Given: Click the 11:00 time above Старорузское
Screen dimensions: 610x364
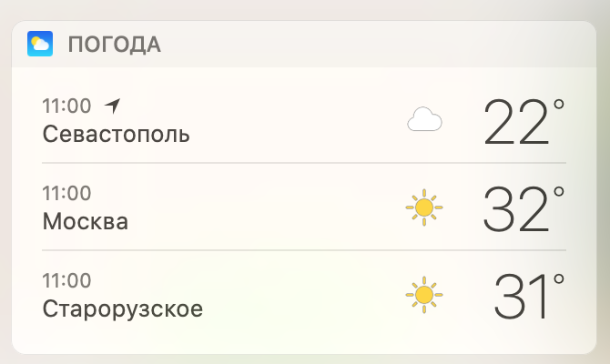Looking at the screenshot, I should click(x=66, y=280).
